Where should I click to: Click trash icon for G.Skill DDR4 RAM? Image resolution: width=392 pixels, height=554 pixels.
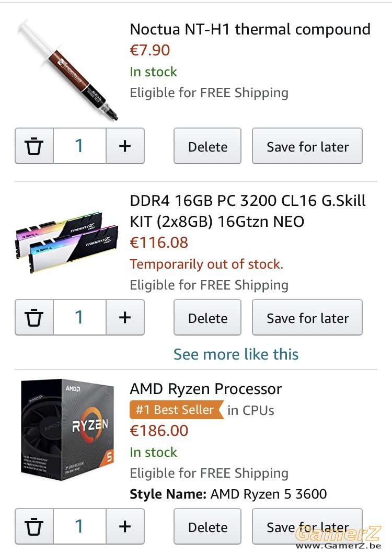coord(34,317)
